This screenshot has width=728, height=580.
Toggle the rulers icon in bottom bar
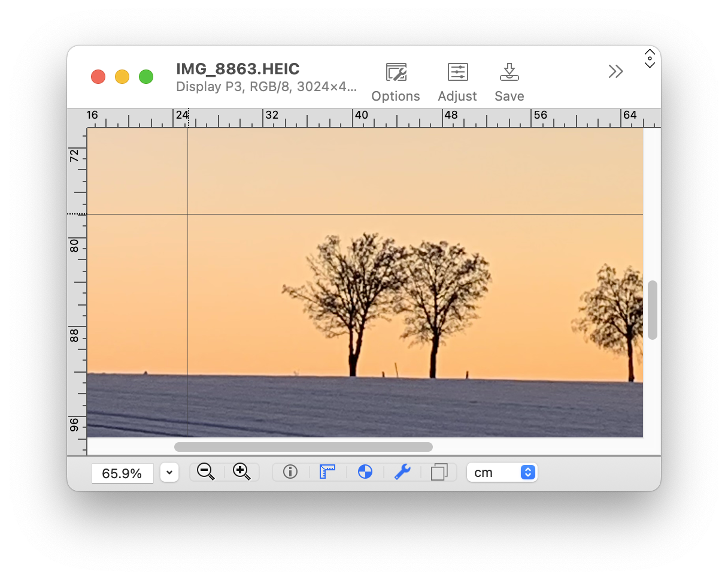(x=327, y=472)
